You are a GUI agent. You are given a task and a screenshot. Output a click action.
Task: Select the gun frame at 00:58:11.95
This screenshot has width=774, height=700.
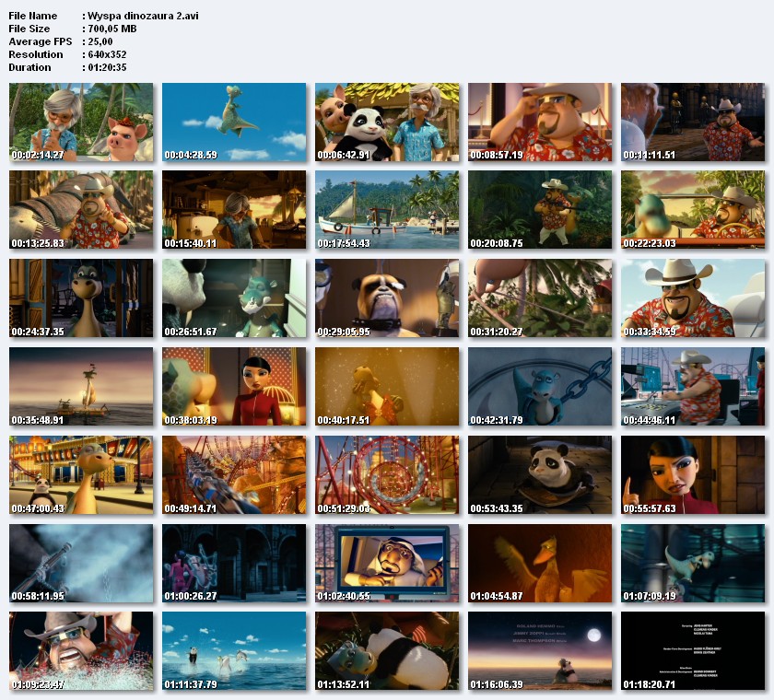click(x=81, y=563)
